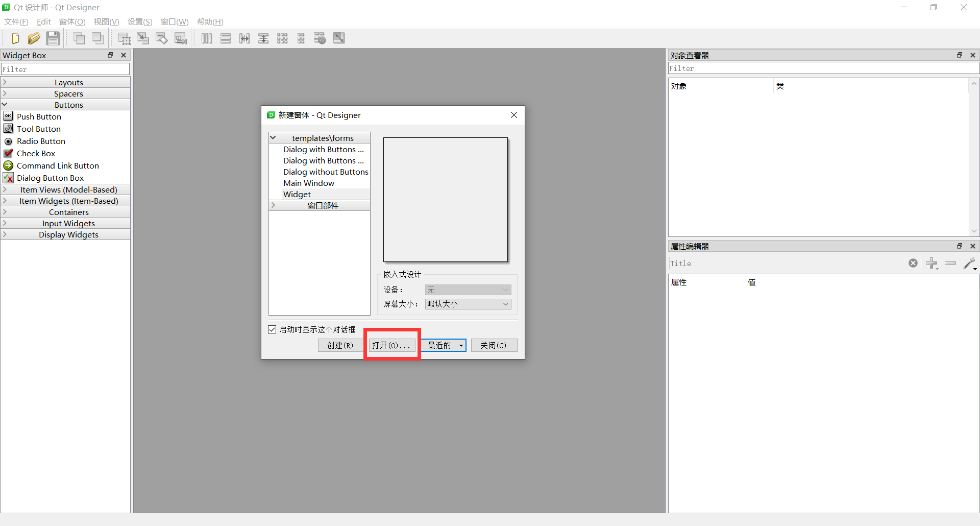Close the 新建窗体 dialog

(514, 115)
